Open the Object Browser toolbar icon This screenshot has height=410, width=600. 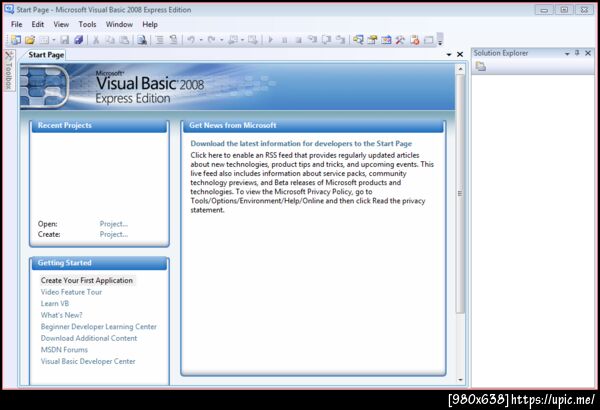(x=386, y=39)
